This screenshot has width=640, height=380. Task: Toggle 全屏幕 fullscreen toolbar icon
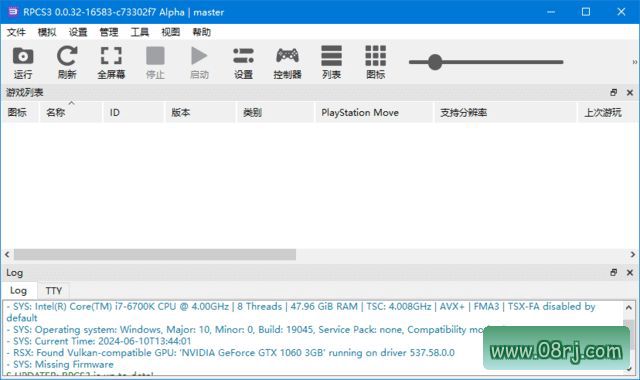coord(111,62)
